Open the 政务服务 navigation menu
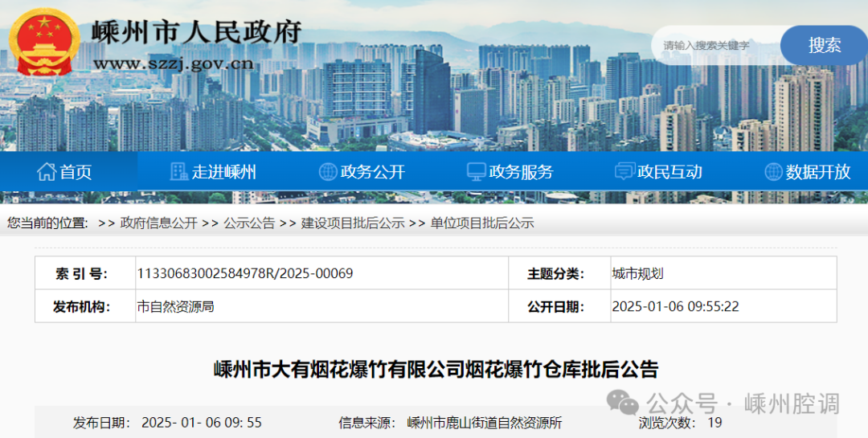Viewport: 868px width, 438px height. [521, 172]
